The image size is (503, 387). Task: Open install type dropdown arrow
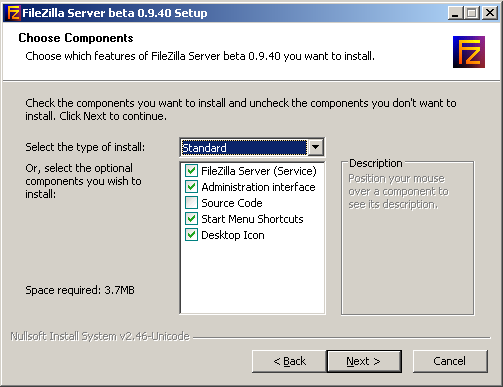pos(315,147)
